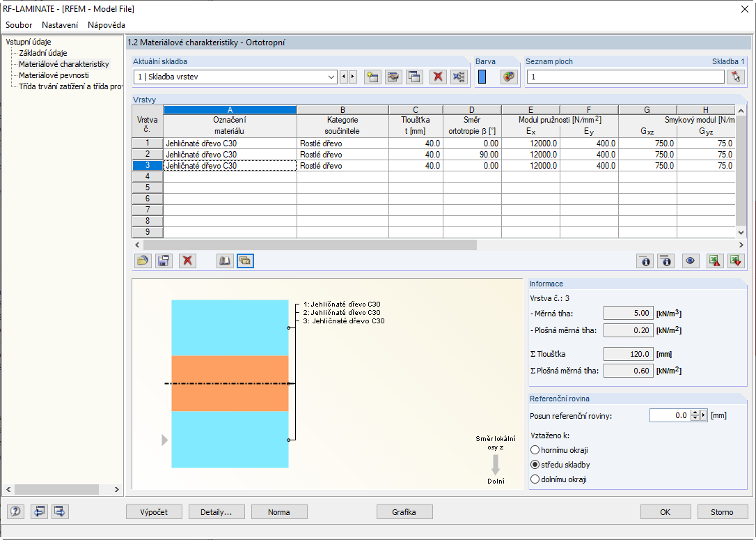Open the help question mark button

(15, 511)
